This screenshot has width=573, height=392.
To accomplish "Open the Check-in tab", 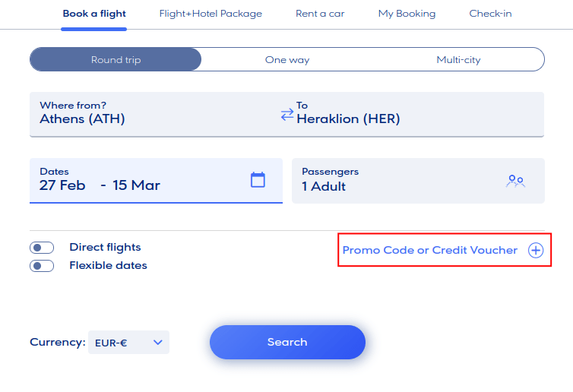I will click(x=492, y=14).
